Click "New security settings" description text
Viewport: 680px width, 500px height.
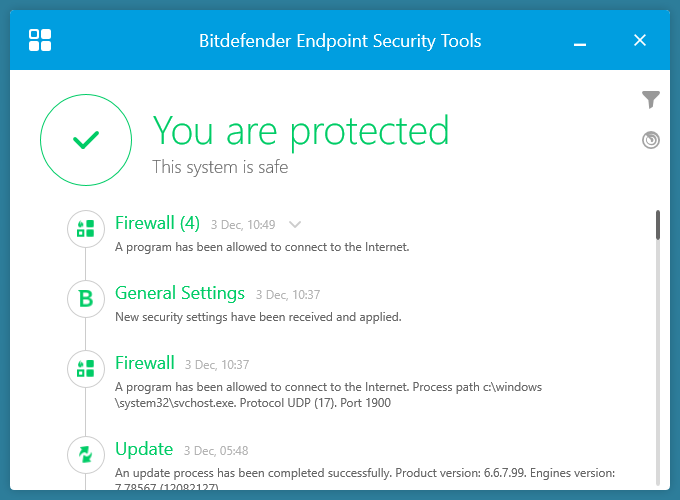(258, 317)
